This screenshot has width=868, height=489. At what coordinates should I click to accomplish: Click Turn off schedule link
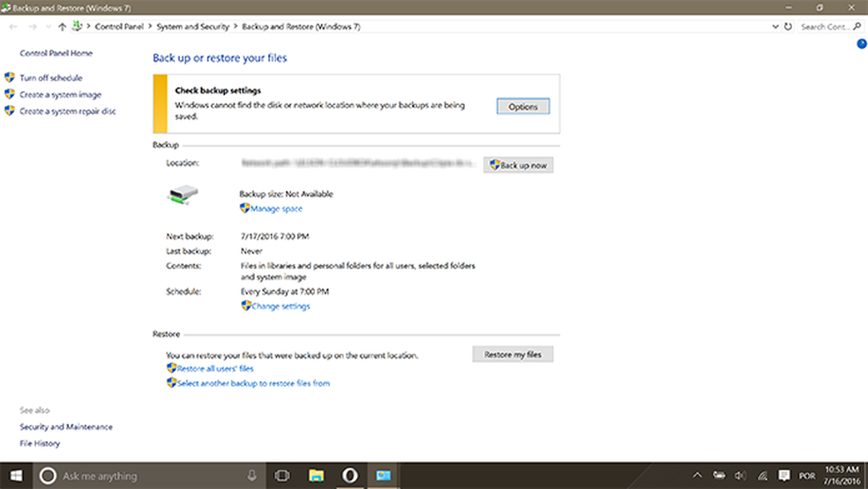[51, 78]
